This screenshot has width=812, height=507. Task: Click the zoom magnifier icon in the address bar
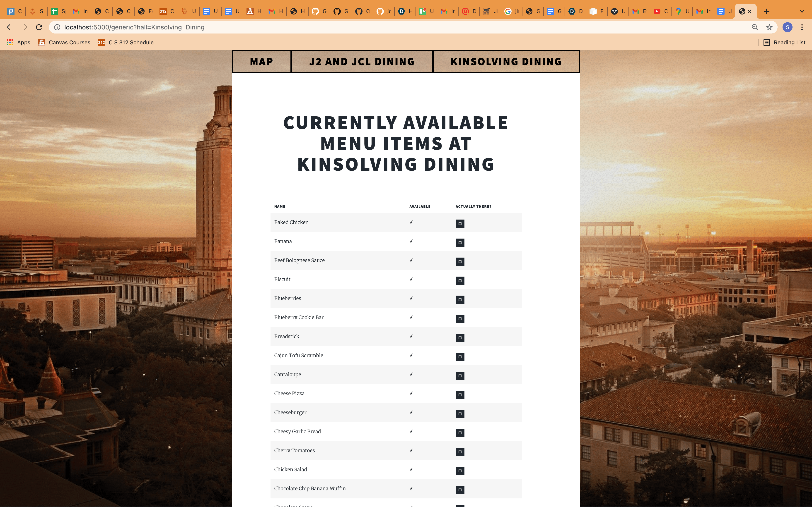[x=755, y=27]
